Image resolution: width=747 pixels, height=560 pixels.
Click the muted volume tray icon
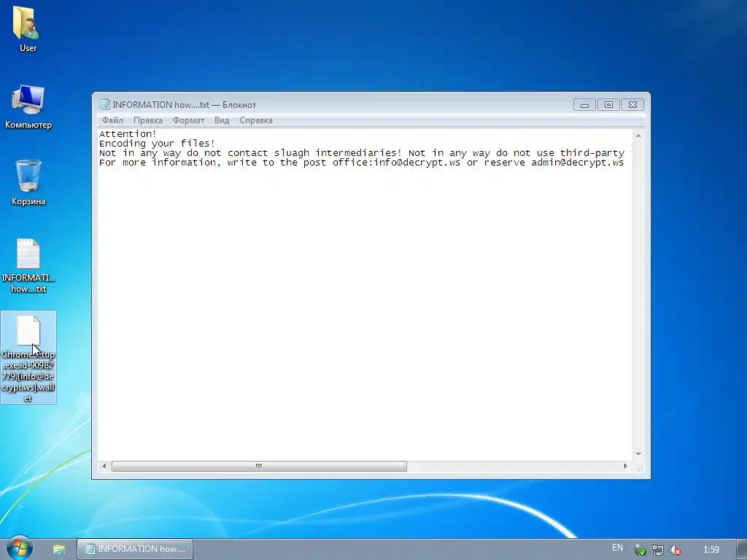(675, 550)
